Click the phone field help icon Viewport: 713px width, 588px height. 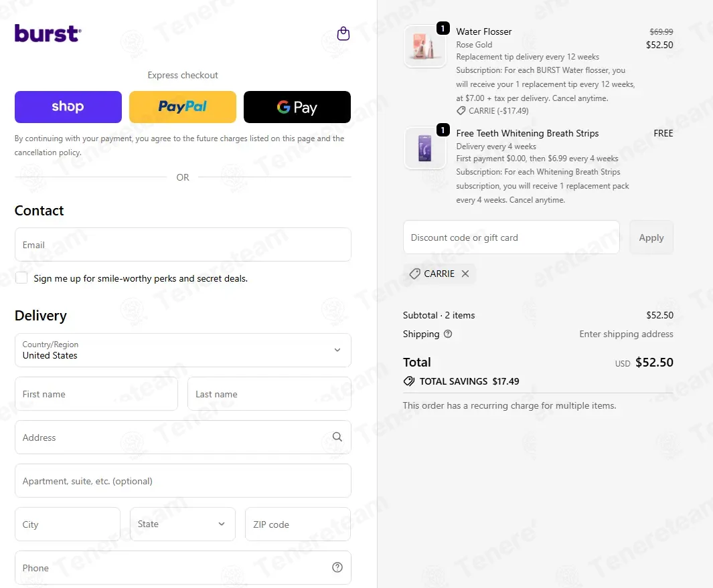(x=337, y=567)
